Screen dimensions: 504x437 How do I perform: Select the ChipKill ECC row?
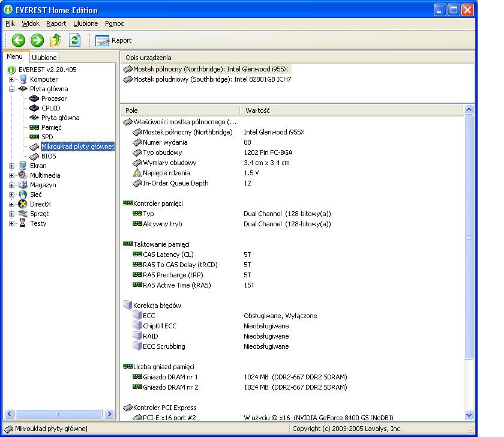(293, 326)
